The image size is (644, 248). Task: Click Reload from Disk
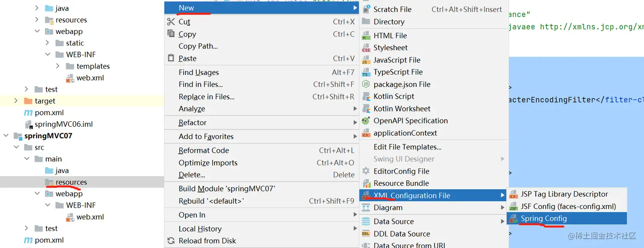(x=207, y=241)
